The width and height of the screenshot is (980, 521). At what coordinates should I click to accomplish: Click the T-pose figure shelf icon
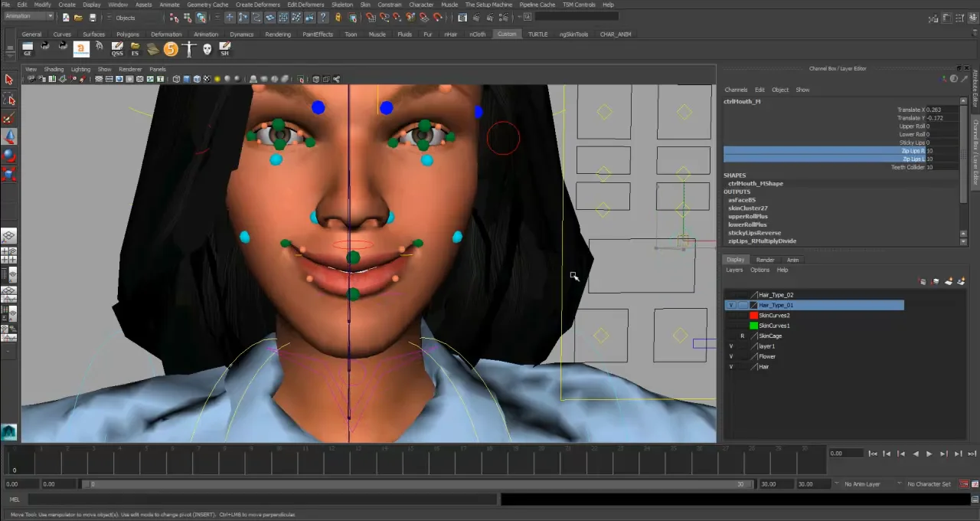pyautogui.click(x=189, y=49)
